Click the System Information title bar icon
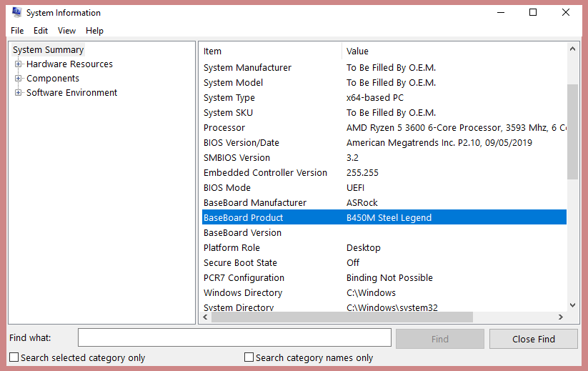The width and height of the screenshot is (588, 371). pos(16,12)
